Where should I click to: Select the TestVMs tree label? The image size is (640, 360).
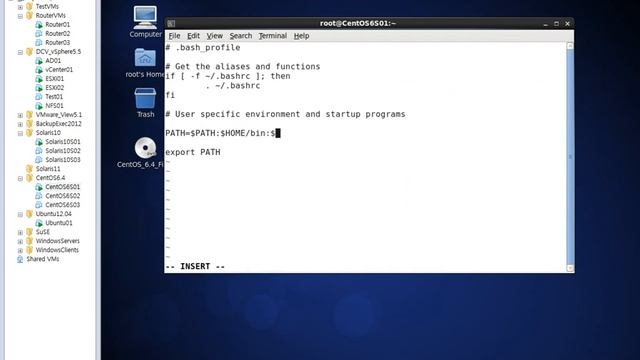click(47, 7)
